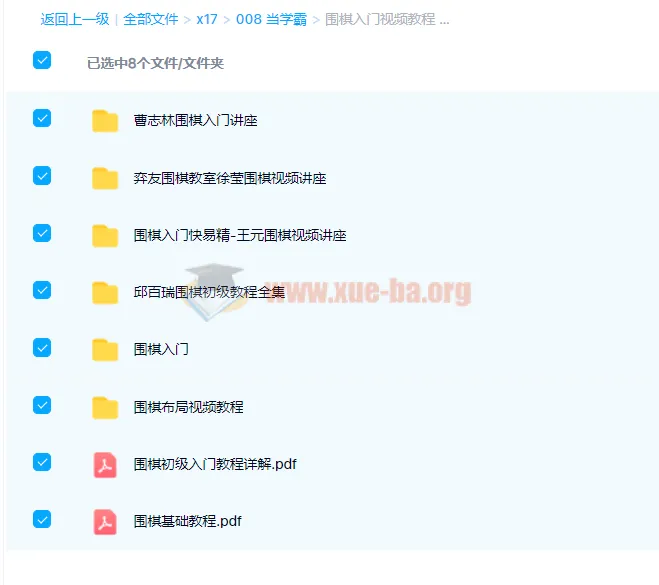Uncheck the 曹志林围棋入门讲座 checkbox
The height and width of the screenshot is (585, 659).
[x=42, y=118]
